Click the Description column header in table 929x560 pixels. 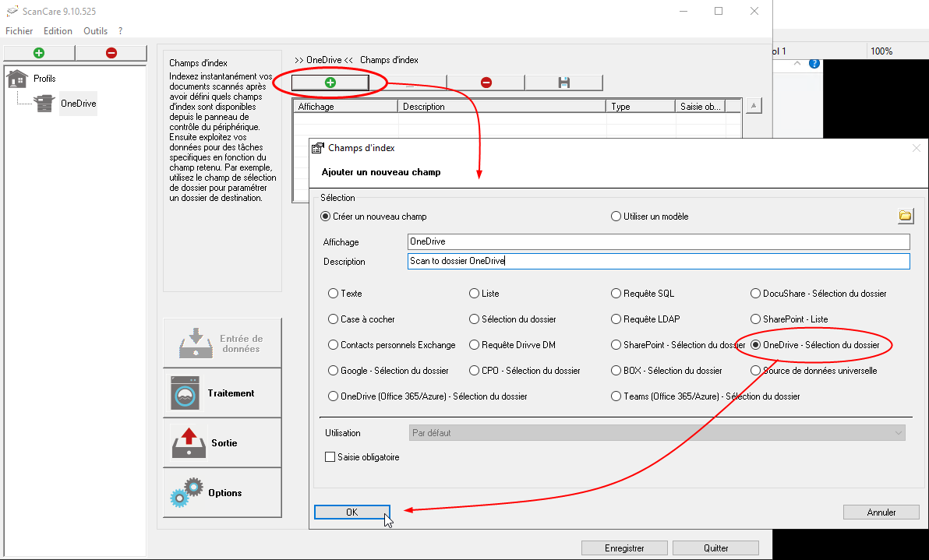point(503,107)
